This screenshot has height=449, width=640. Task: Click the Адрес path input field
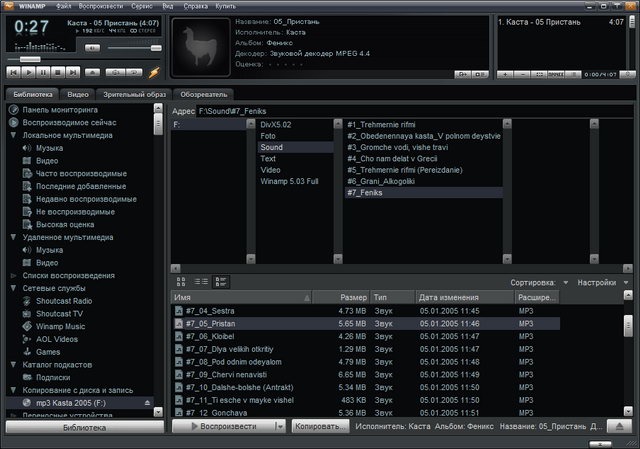pos(414,111)
